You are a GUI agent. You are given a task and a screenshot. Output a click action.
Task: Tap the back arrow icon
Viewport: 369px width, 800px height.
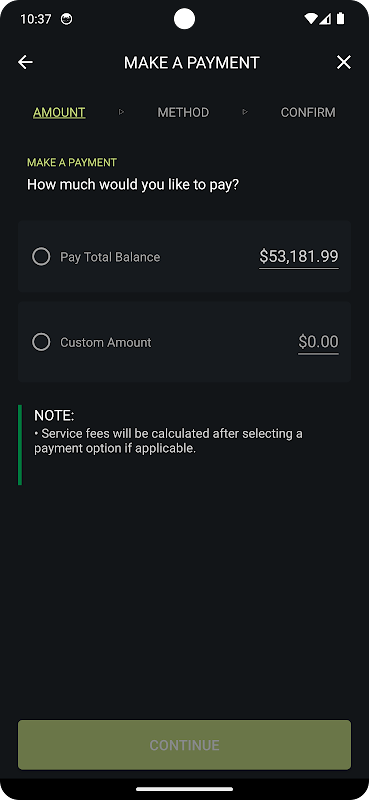[25, 62]
